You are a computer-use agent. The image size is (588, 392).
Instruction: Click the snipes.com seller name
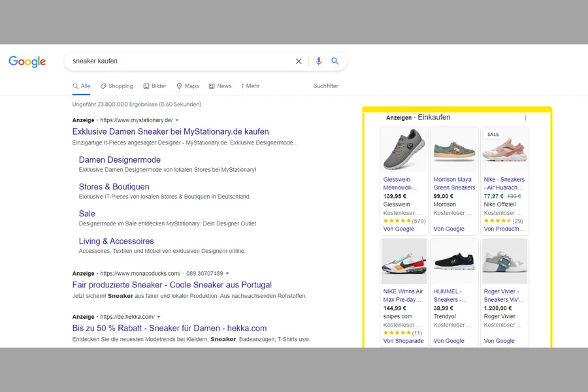coord(398,317)
